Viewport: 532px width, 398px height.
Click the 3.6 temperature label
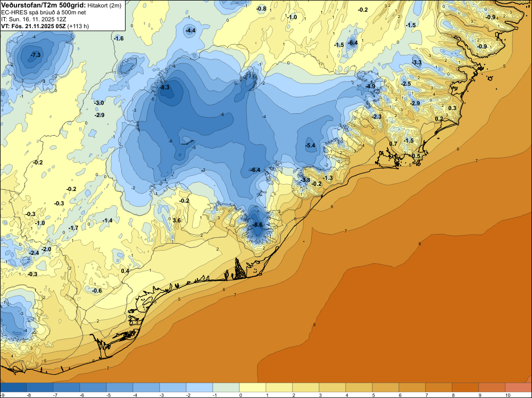point(177,220)
